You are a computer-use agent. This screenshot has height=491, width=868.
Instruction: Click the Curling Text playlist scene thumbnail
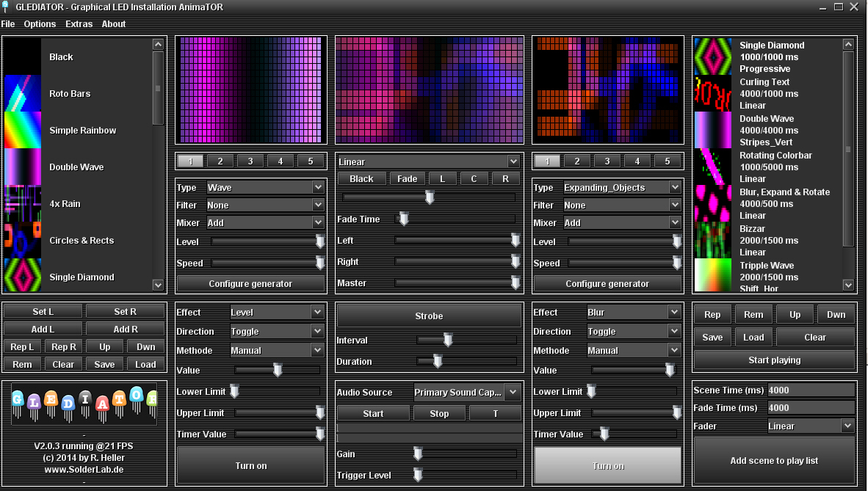713,93
